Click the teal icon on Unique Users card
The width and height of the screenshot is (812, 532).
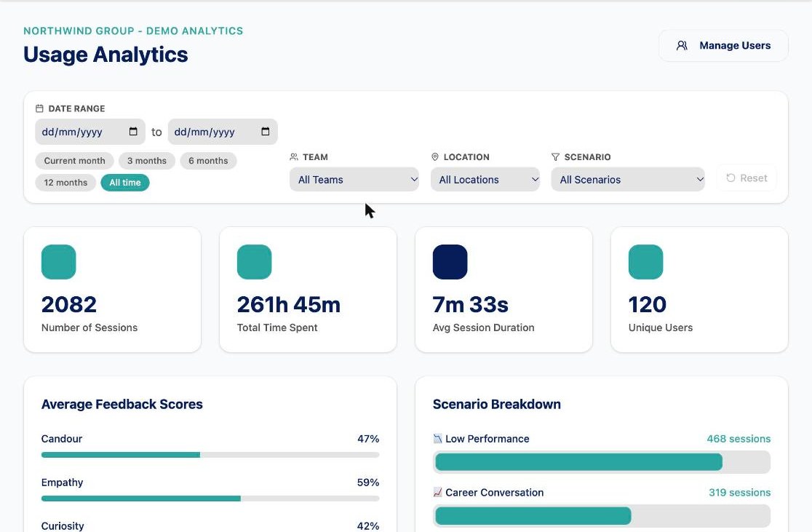(646, 262)
